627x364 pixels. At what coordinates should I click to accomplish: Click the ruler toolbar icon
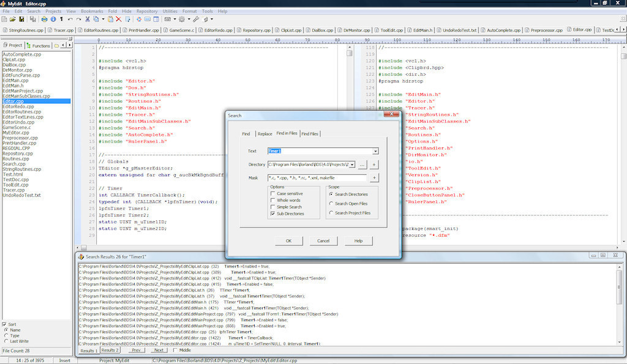pos(168,19)
